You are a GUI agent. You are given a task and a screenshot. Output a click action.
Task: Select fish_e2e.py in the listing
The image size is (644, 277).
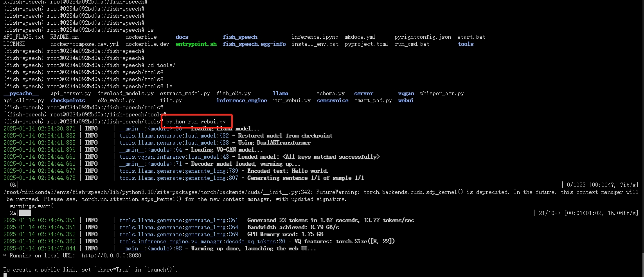point(234,93)
